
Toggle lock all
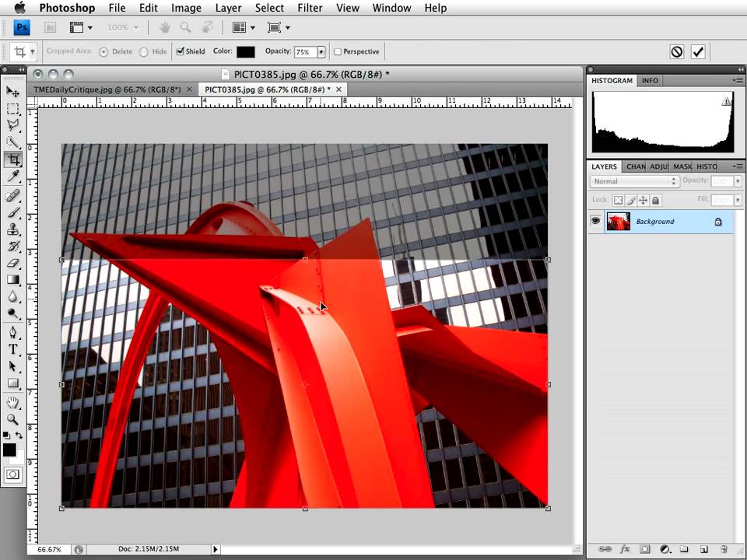tap(656, 200)
